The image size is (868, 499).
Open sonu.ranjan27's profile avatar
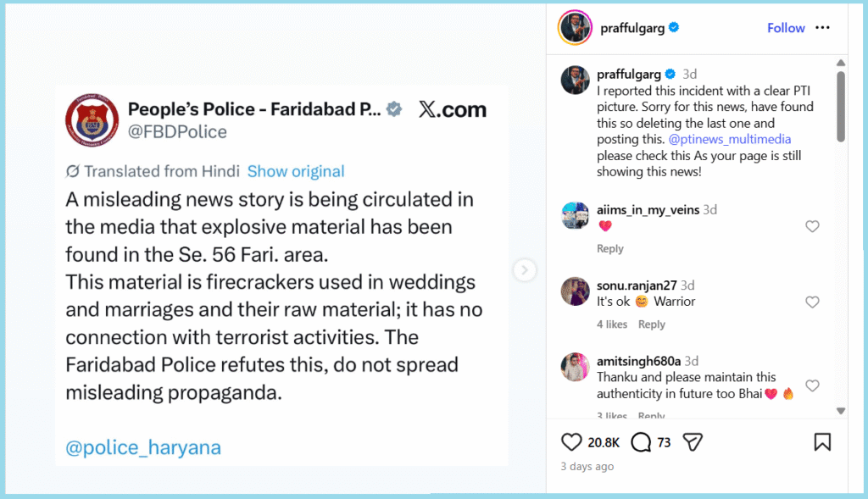(x=576, y=292)
